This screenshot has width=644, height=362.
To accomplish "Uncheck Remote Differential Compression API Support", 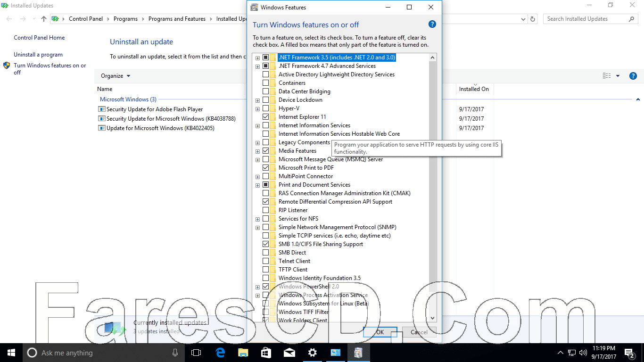I will (266, 202).
